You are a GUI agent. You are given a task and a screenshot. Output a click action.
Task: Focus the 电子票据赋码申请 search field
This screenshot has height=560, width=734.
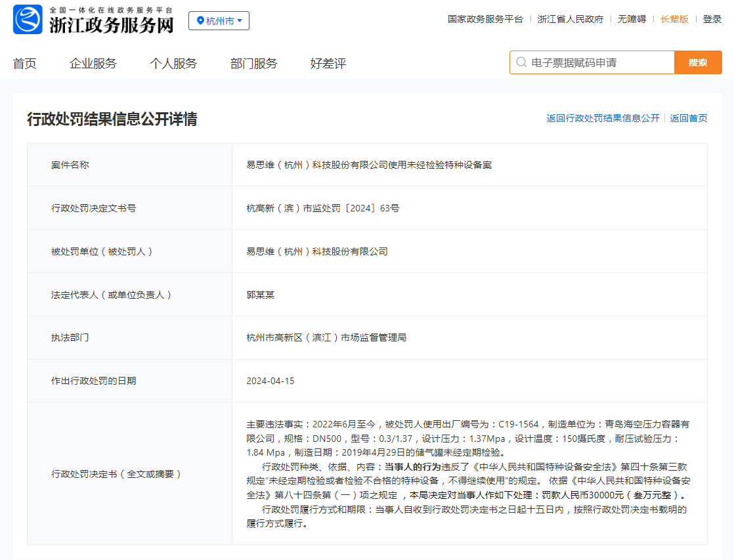[592, 62]
